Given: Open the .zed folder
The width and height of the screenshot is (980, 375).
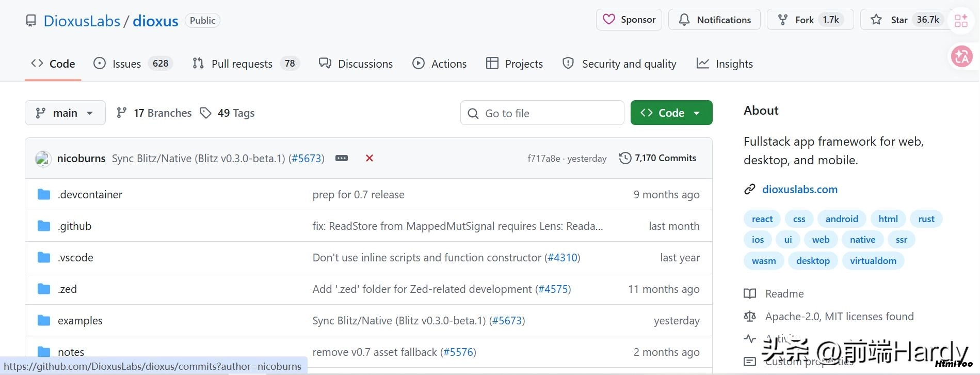Looking at the screenshot, I should tap(68, 289).
